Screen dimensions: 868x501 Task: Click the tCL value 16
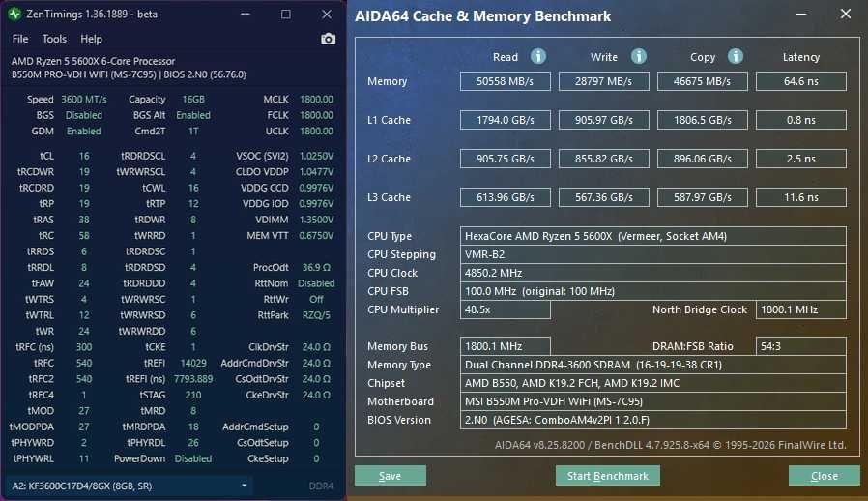point(83,156)
